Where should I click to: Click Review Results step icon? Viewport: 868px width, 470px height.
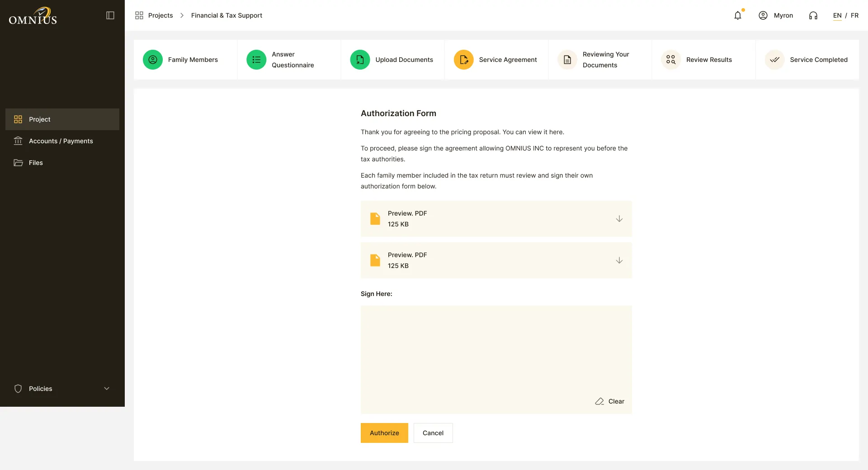point(671,60)
